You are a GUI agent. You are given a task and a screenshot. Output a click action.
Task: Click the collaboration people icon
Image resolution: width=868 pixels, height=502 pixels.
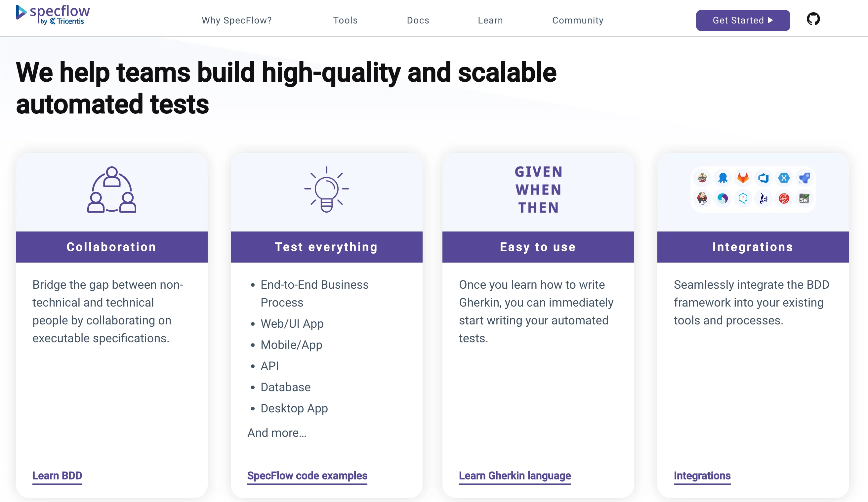[112, 189]
